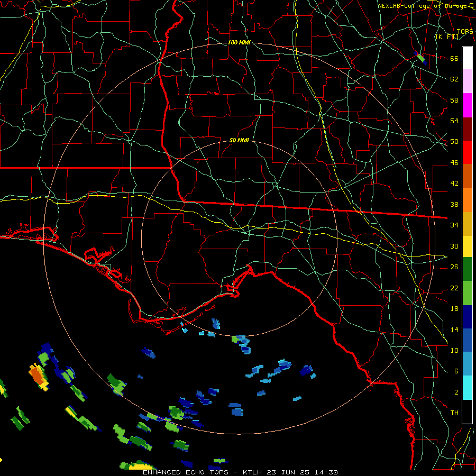Click the legend value 58

(454, 100)
